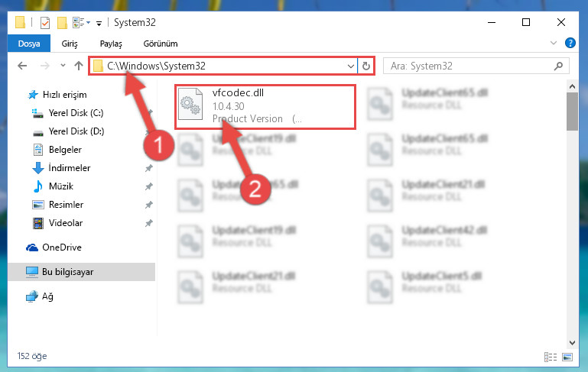Open Yerel Disk (C:) in sidebar

76,113
